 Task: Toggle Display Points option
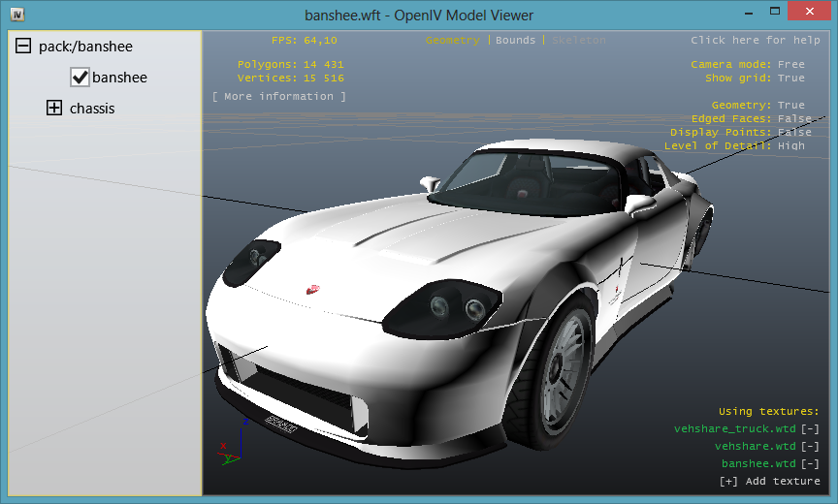[793, 132]
